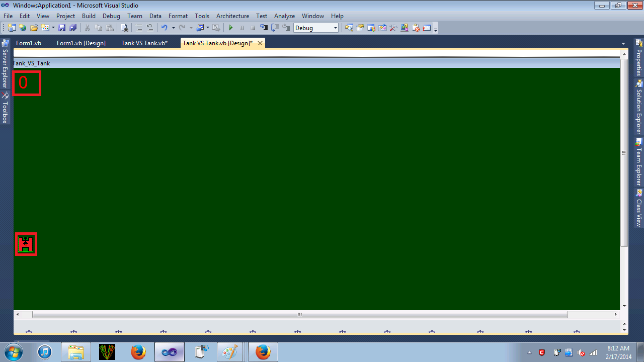
Task: Click the designer horizontal scrollbar thumb
Action: tap(300, 315)
